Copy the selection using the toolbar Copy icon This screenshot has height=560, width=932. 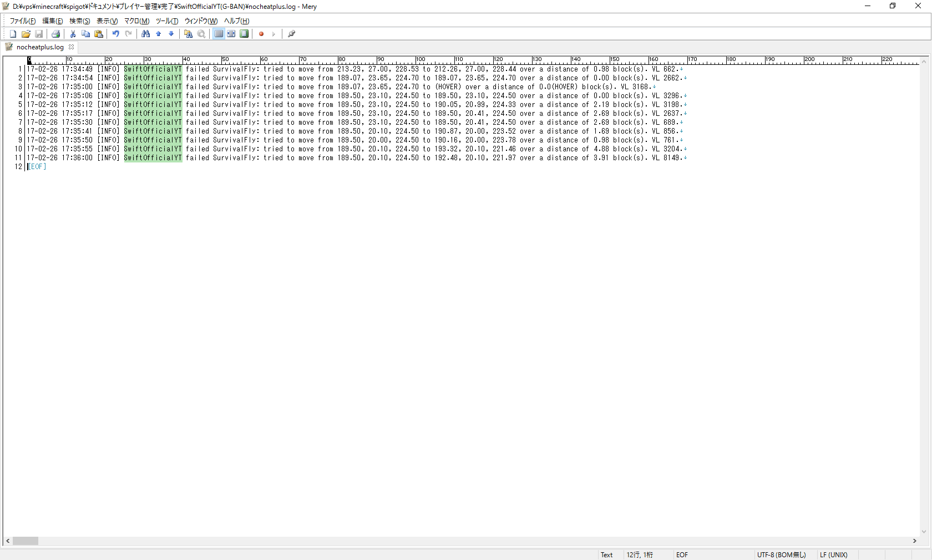click(x=85, y=34)
